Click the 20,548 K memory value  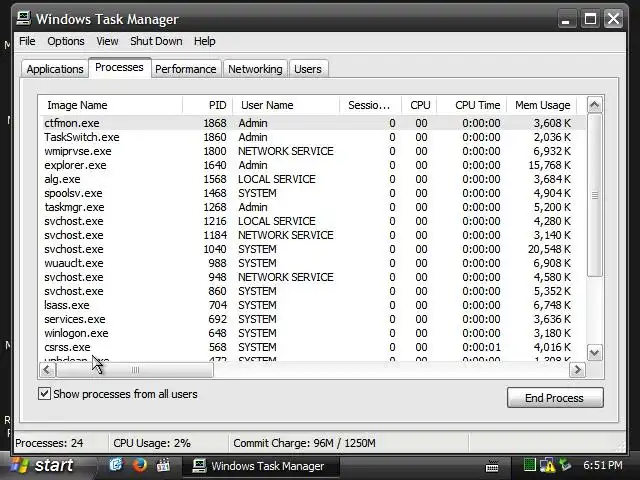(550, 249)
